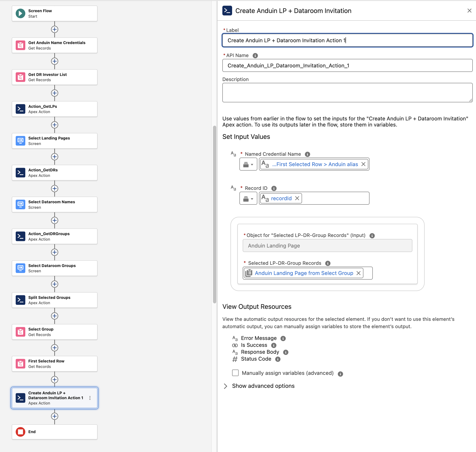Click the red End stop icon
This screenshot has width=476, height=452.
click(x=21, y=432)
